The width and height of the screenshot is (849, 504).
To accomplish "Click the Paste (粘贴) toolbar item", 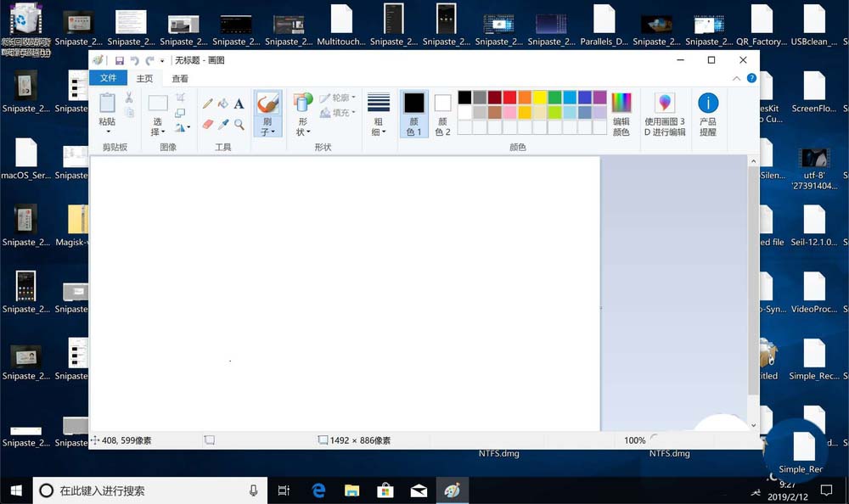I will [x=107, y=110].
